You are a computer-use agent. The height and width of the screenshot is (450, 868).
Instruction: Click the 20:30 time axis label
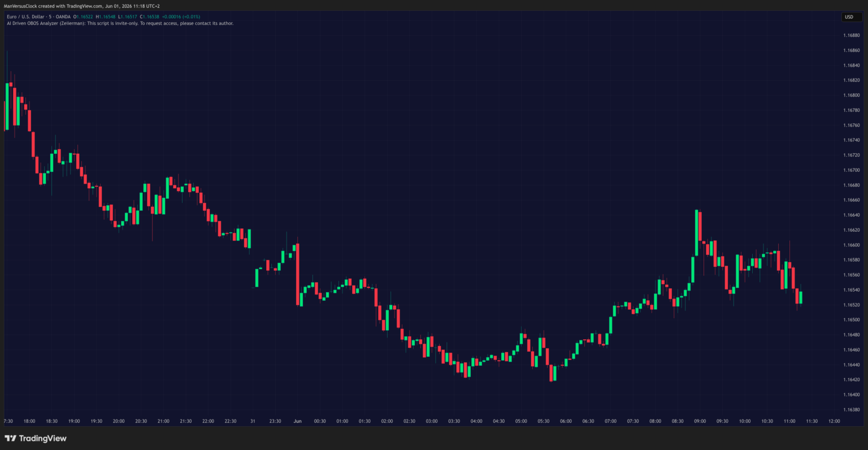coord(141,421)
